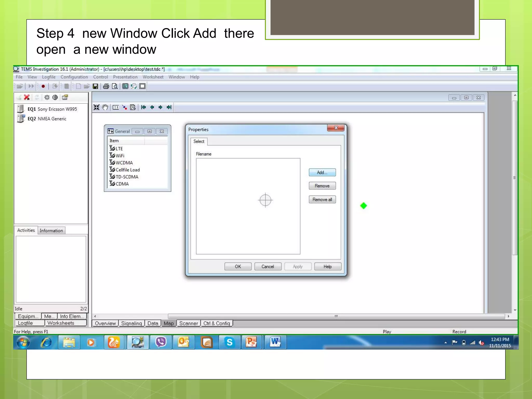532x399 pixels.
Task: Select CDMA item in General window
Action: [119, 183]
